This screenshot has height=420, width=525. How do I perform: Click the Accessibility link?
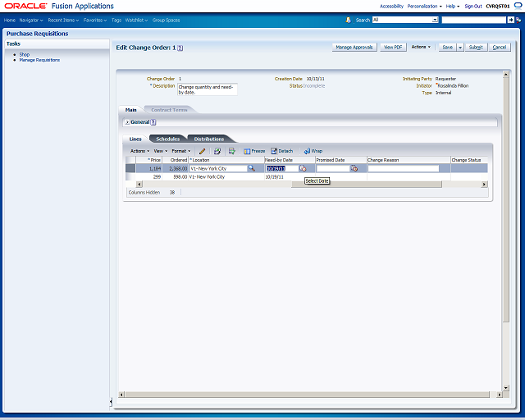point(391,6)
